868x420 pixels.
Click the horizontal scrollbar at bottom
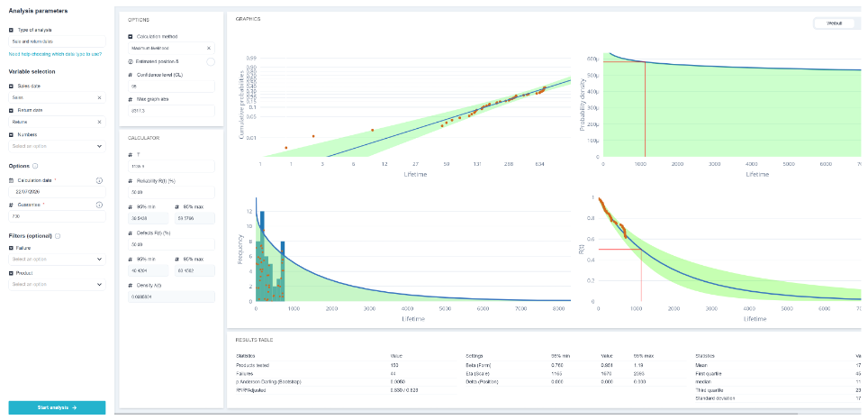(457, 414)
